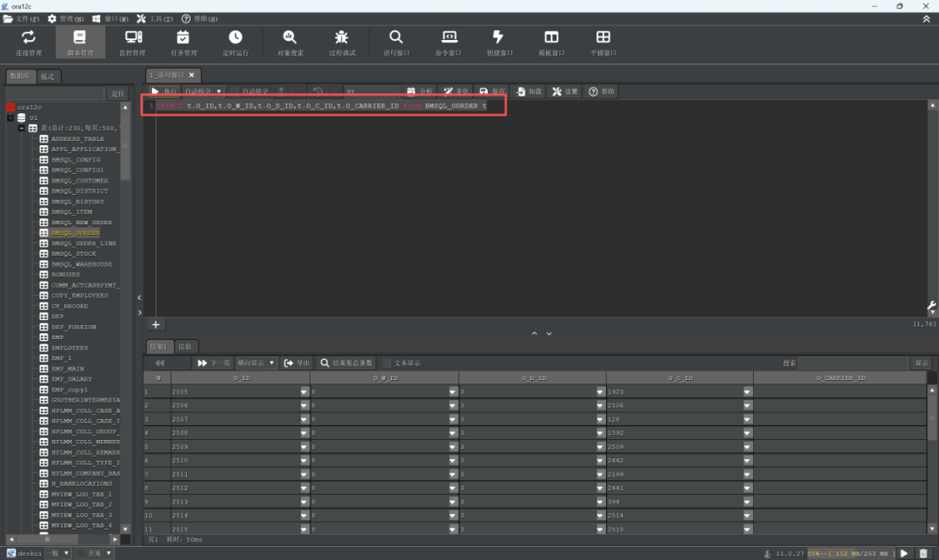This screenshot has width=939, height=560.
Task: Export results with 导出 icon
Action: [x=296, y=363]
